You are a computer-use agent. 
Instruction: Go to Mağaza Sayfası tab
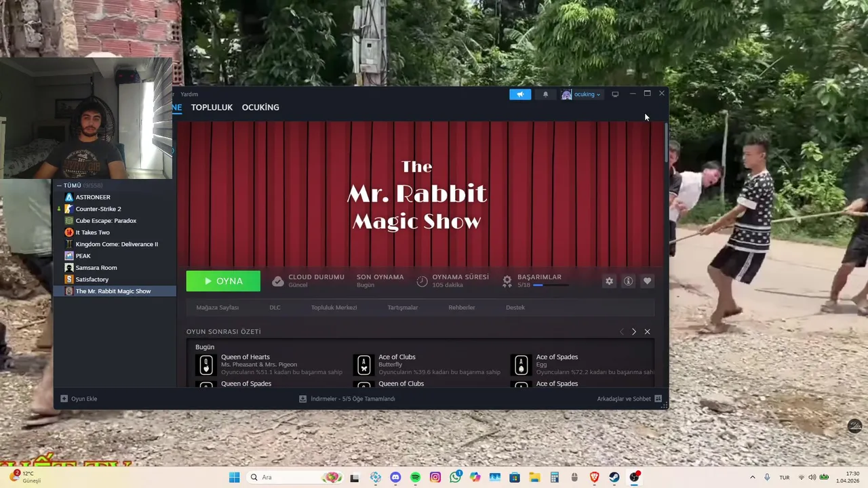pyautogui.click(x=217, y=308)
